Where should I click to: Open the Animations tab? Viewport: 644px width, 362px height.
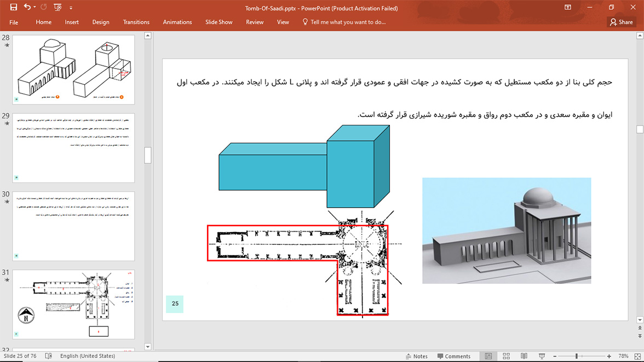(177, 22)
